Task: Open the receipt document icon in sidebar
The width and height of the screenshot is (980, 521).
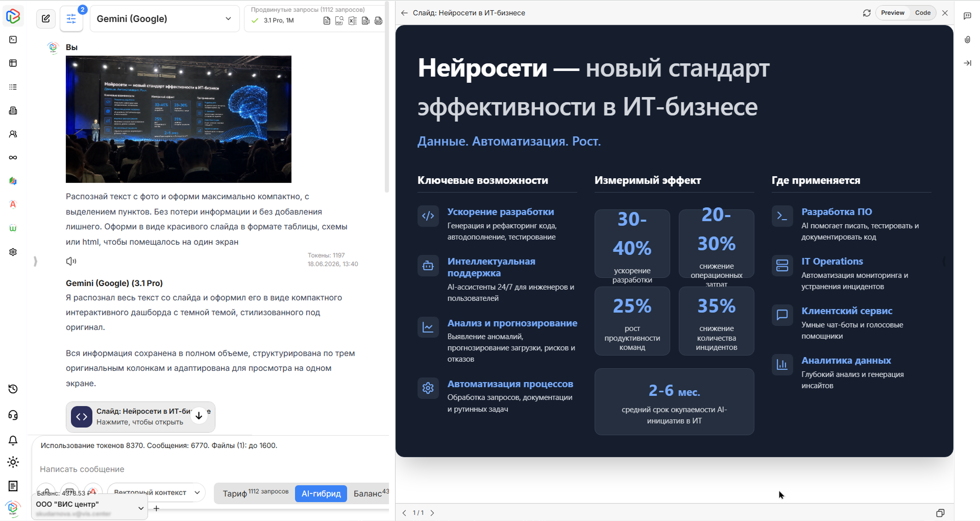Action: pyautogui.click(x=13, y=486)
